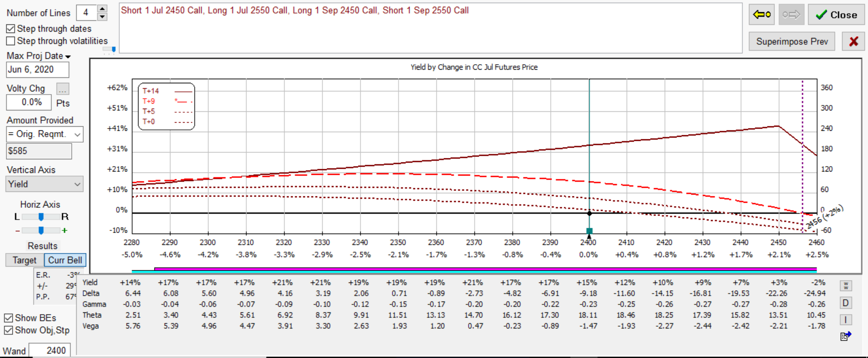Screen dimensions: 868x358
Task: Click the Number of Lines field showing 4
Action: pyautogui.click(x=86, y=13)
